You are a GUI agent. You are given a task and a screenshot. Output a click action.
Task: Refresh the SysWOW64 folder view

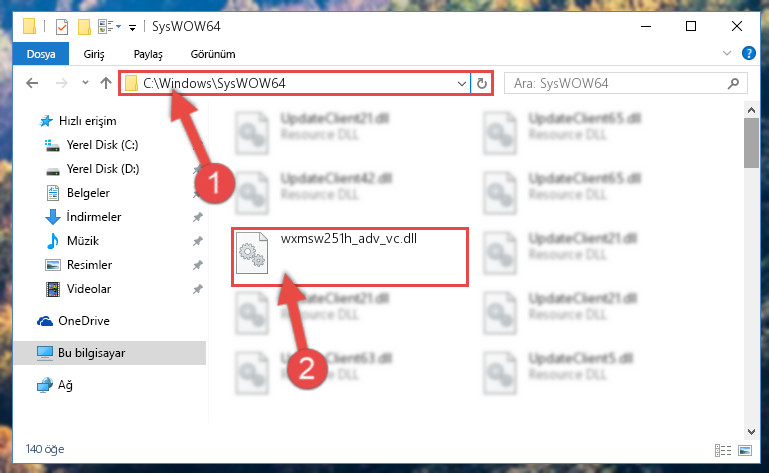[x=482, y=83]
